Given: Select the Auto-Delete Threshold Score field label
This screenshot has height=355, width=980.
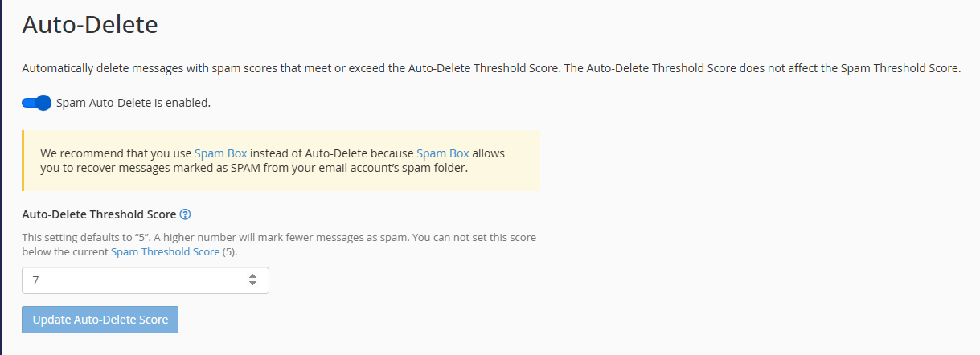Looking at the screenshot, I should coord(99,214).
